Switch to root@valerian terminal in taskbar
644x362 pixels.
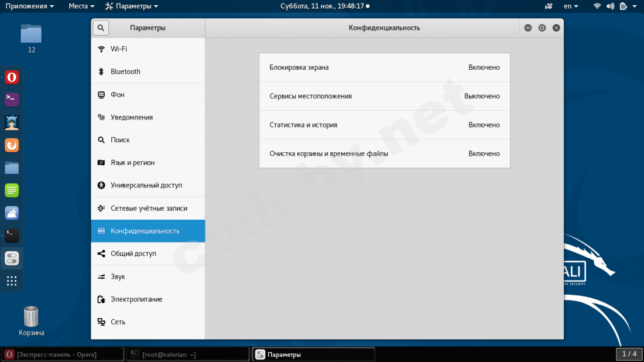188,354
